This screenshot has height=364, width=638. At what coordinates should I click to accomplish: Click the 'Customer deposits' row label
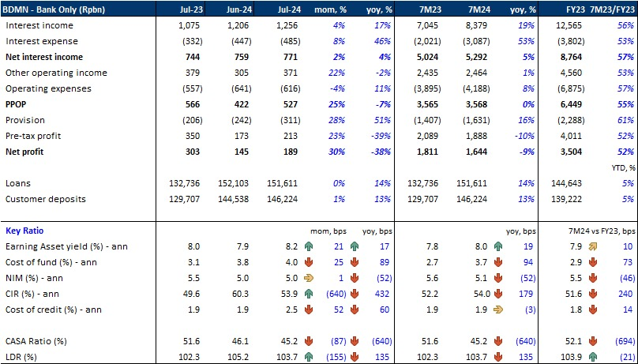point(46,199)
